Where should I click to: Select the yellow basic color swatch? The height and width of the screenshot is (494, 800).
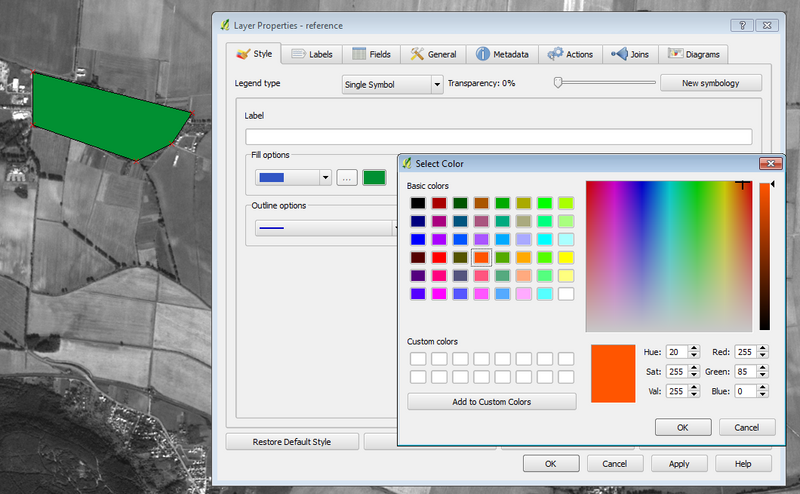(x=566, y=257)
